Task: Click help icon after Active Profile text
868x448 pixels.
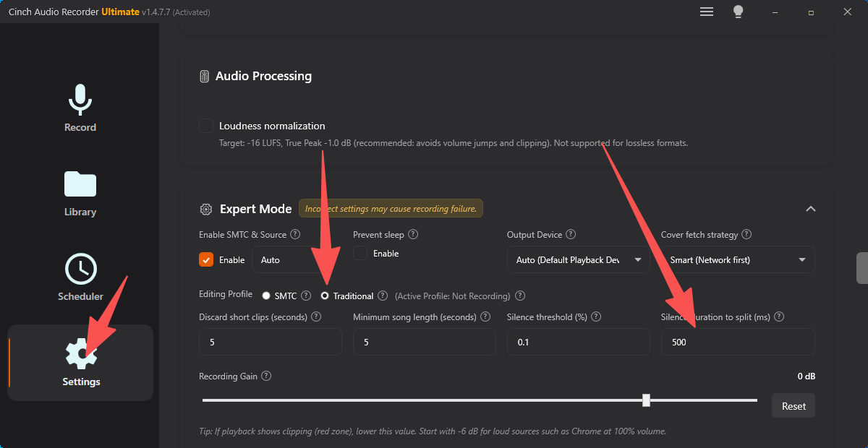Action: (520, 296)
